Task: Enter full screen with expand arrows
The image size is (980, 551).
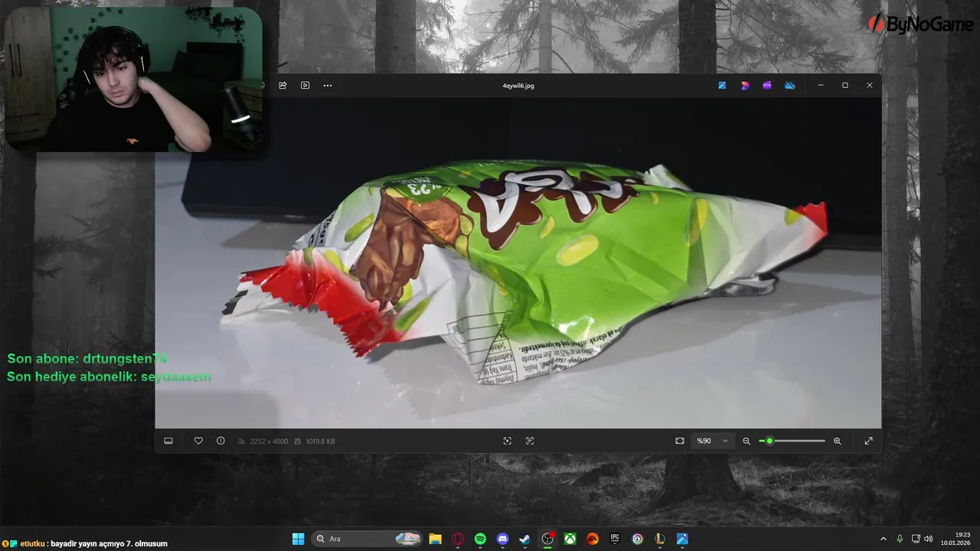Action: click(869, 441)
